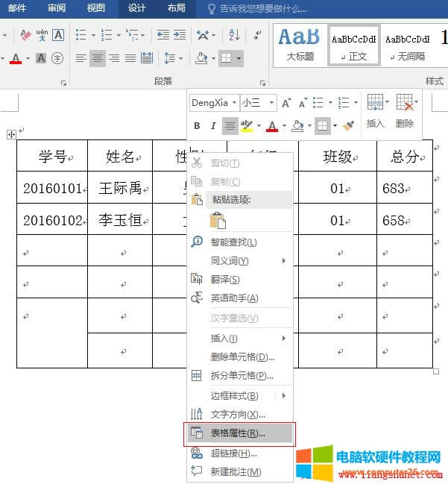448x487 pixels.
Task: Click the numbered list icon in ribbon
Action: [107, 35]
